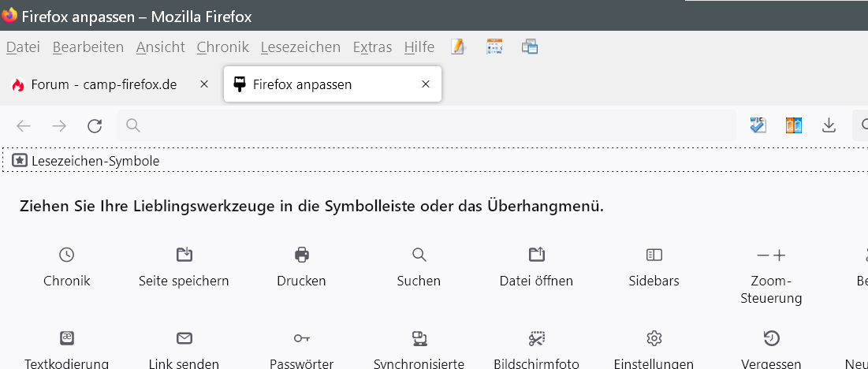Click the Zoom-Steuerung widget

[771, 255]
